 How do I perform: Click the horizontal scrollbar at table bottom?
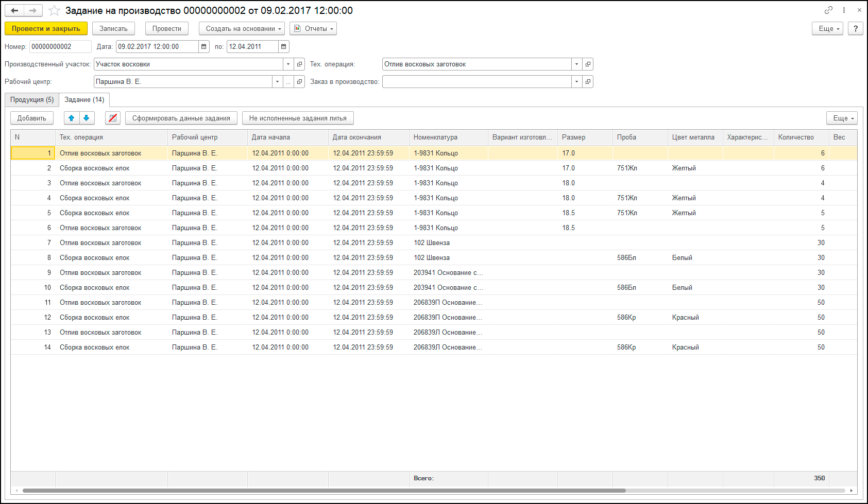[x=325, y=491]
